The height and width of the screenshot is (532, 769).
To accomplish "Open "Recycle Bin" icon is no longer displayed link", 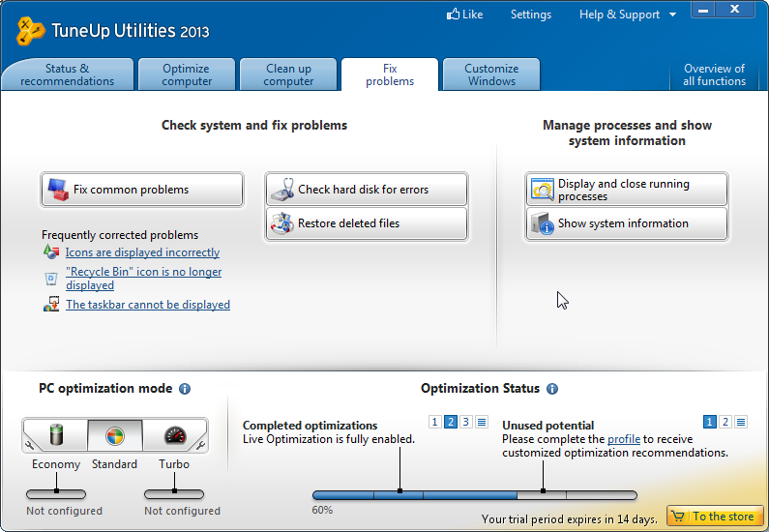I will click(144, 279).
